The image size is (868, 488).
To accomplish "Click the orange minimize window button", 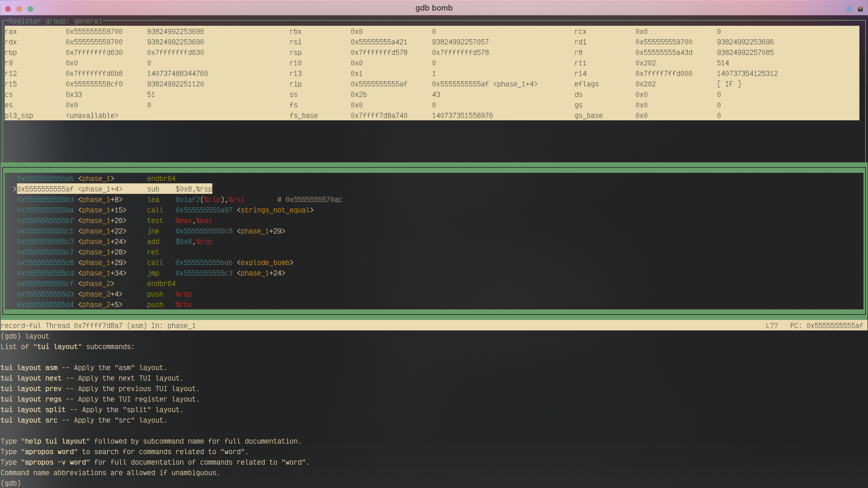I will (19, 9).
